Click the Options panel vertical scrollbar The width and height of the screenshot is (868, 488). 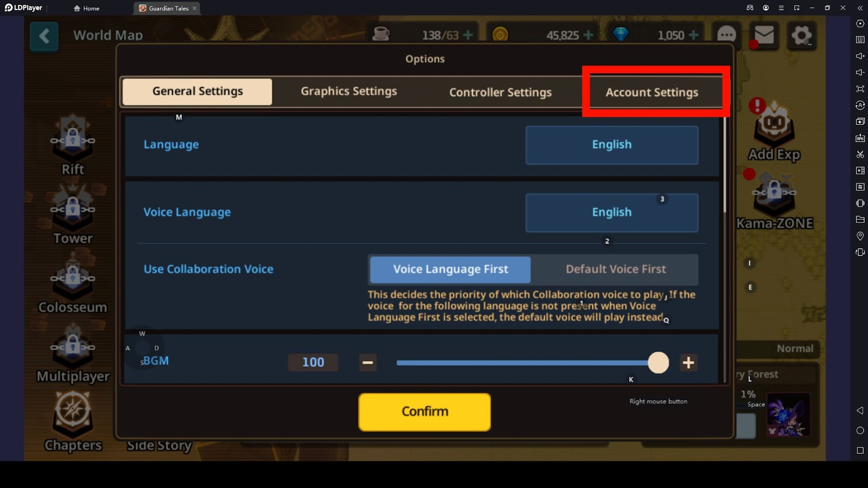tap(724, 165)
